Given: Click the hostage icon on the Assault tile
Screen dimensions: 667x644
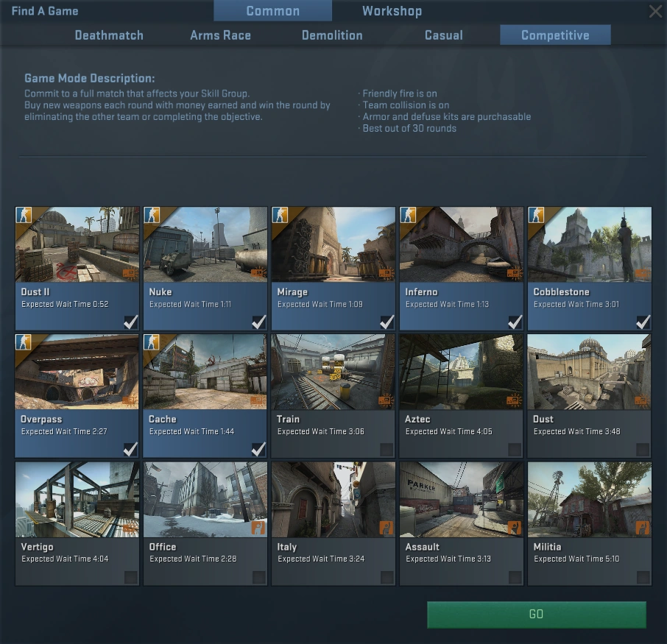Looking at the screenshot, I should coord(513,528).
